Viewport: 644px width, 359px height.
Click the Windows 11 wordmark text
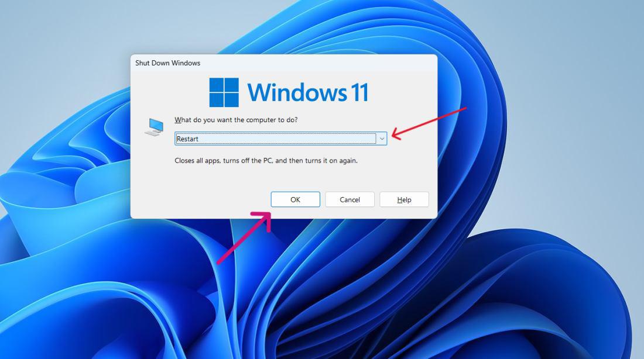point(307,92)
